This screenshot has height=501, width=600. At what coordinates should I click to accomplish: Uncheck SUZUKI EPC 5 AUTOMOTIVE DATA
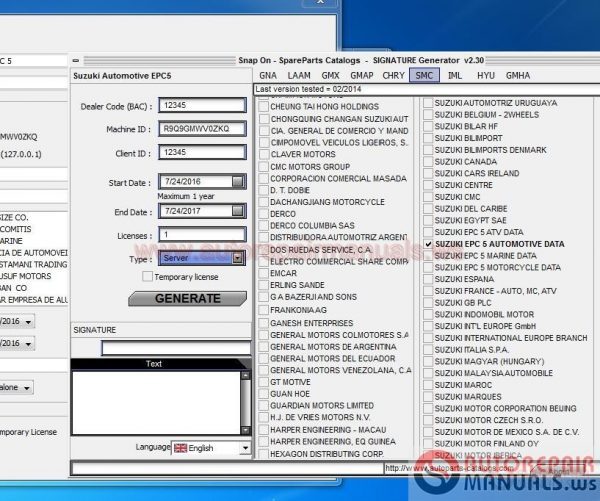click(x=428, y=244)
